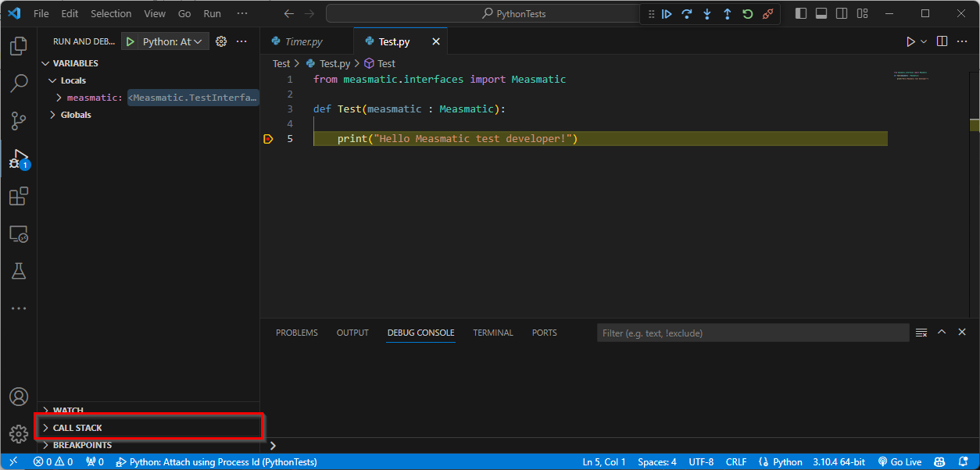
Task: Collapse the VARIABLES section
Action: coord(148,63)
